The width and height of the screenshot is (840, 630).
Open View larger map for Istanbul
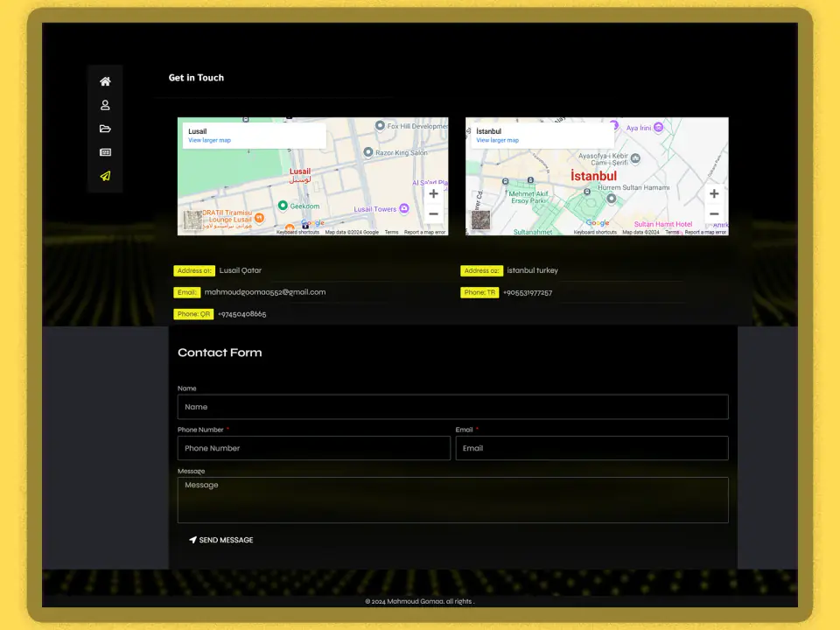[x=498, y=140]
